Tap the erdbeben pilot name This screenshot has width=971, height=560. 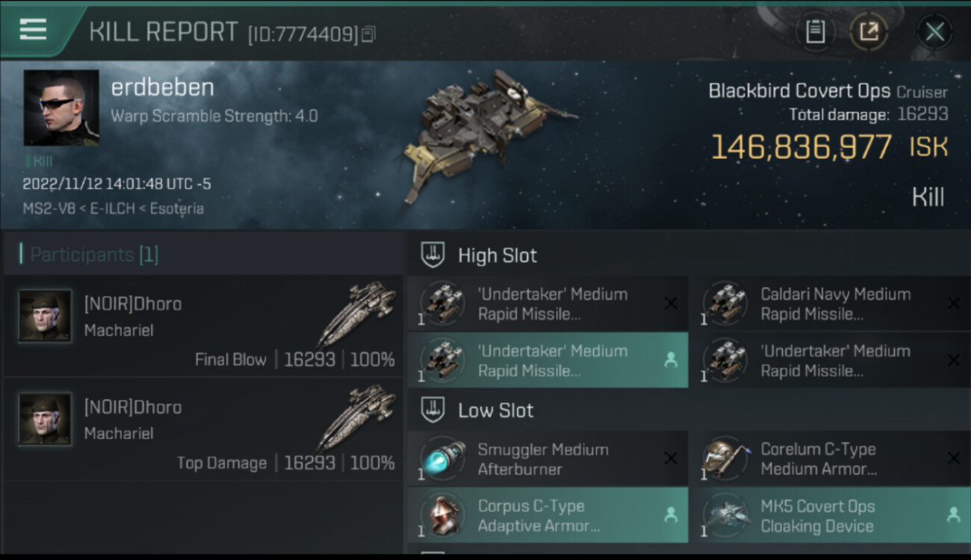162,87
